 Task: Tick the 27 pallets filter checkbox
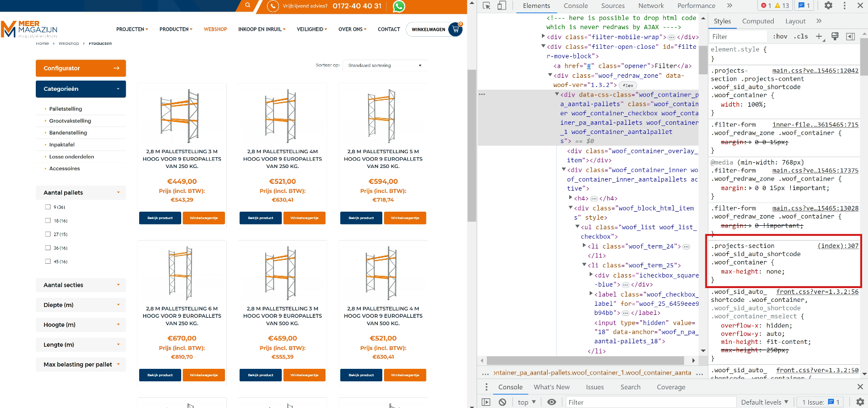(48, 234)
